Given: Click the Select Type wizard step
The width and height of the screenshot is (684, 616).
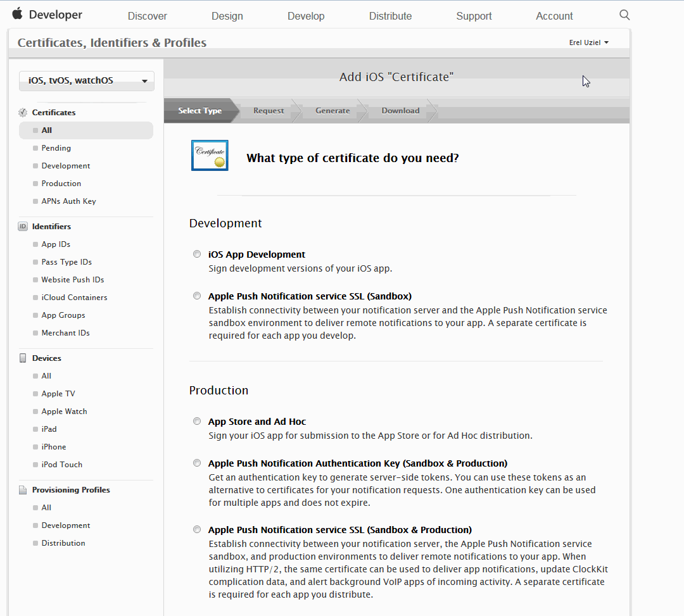Looking at the screenshot, I should pos(199,111).
